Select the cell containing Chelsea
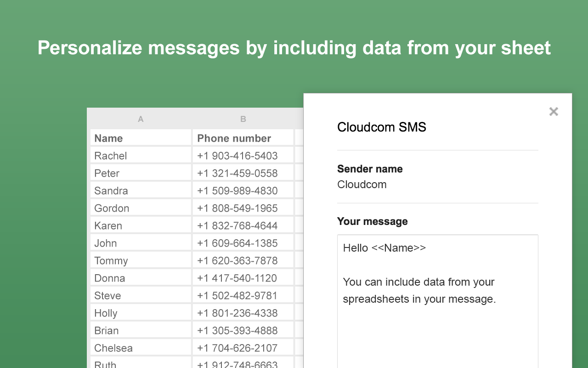This screenshot has height=368, width=588. (141, 348)
